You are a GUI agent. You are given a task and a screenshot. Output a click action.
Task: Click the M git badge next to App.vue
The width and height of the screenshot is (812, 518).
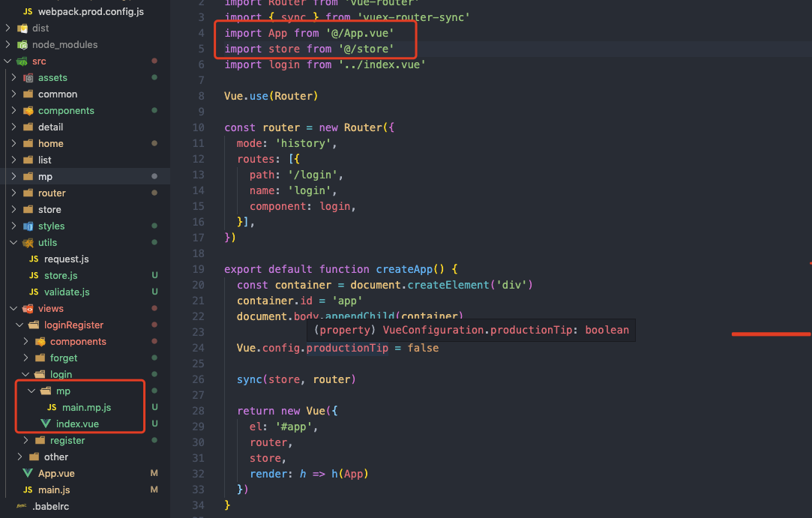point(154,473)
